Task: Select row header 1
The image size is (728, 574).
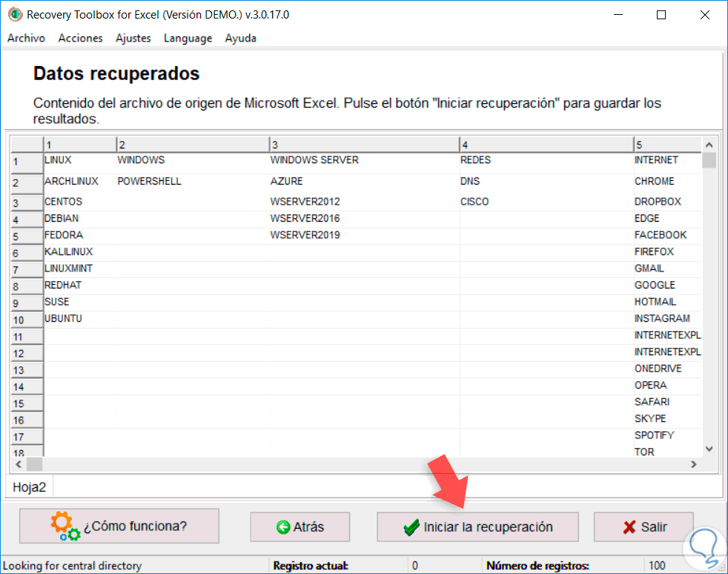Action: (x=27, y=162)
